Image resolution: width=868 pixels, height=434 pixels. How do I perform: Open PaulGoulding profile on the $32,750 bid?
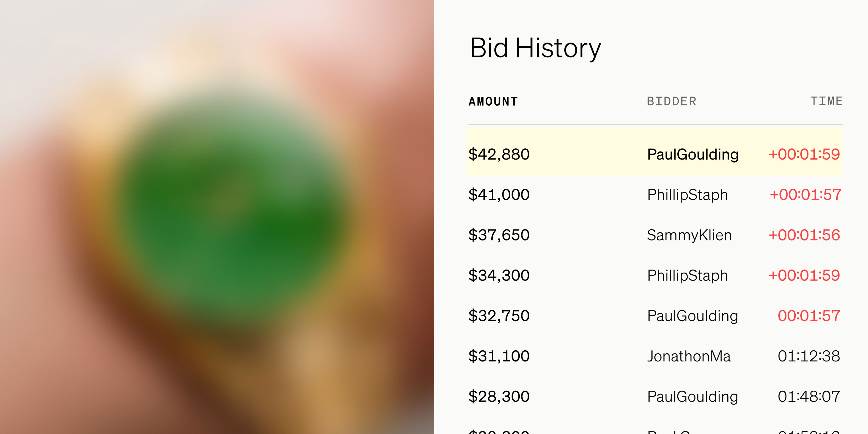tap(692, 316)
